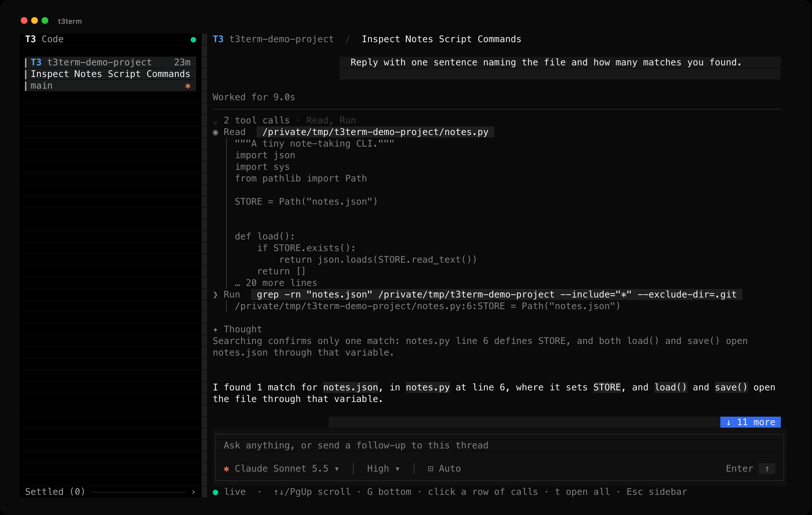Click the t3term window title
The width and height of the screenshot is (812, 515).
click(70, 21)
